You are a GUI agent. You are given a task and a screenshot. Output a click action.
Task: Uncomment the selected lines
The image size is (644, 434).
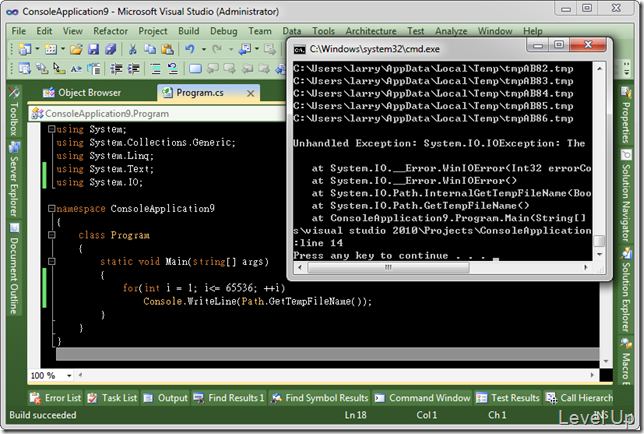(173, 69)
